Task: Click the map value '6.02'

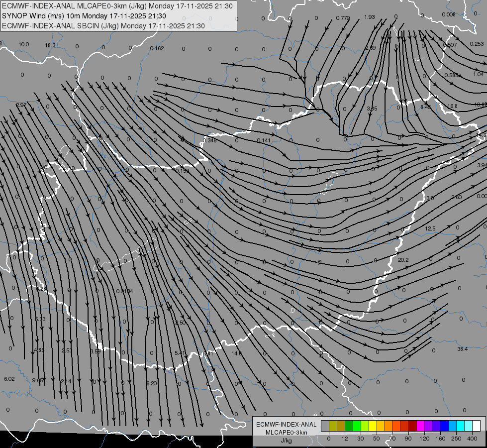Action: click(x=9, y=379)
